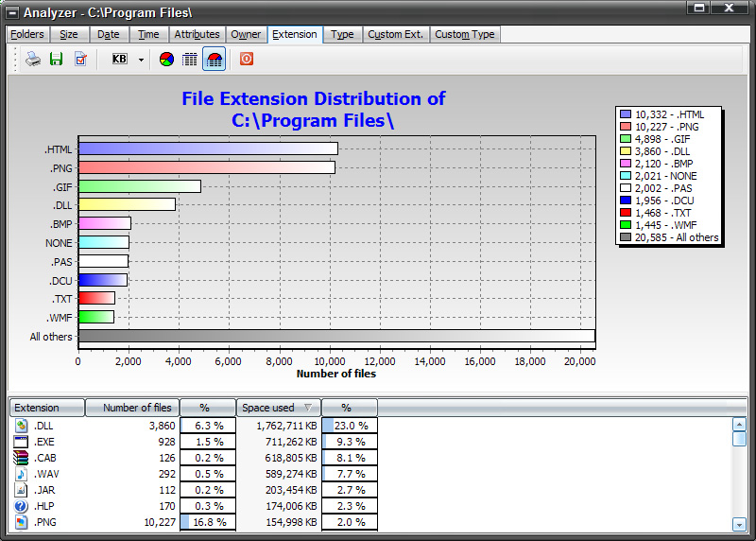This screenshot has width=756, height=541.
Task: Click the checklist document icon in the toolbar
Action: click(x=80, y=59)
